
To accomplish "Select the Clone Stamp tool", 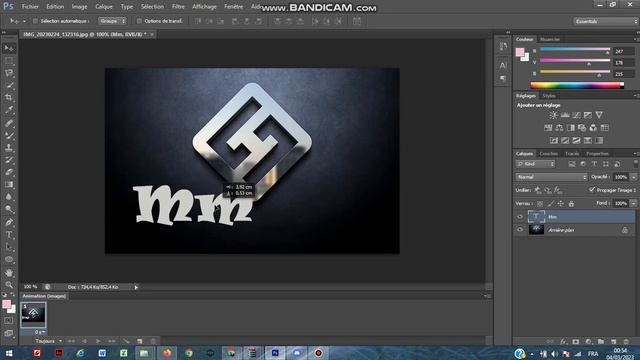I will [x=9, y=147].
